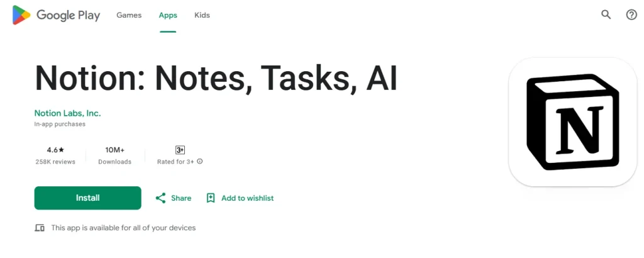Click the Add to wishlist bookmark icon

(x=211, y=198)
